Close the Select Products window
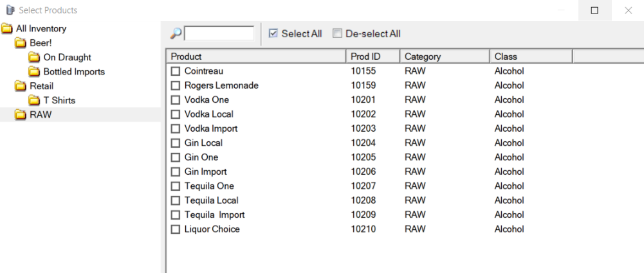Image resolution: width=644 pixels, height=273 pixels. pyautogui.click(x=628, y=10)
